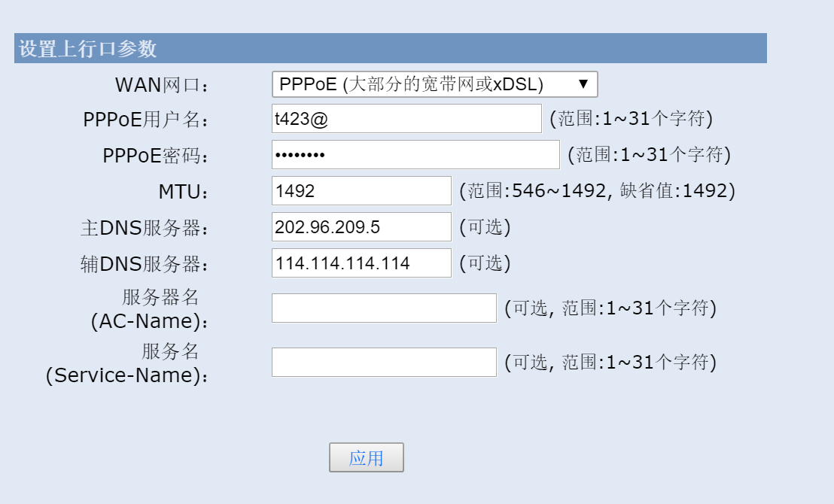Click the WAN网口 label text

coord(161,85)
